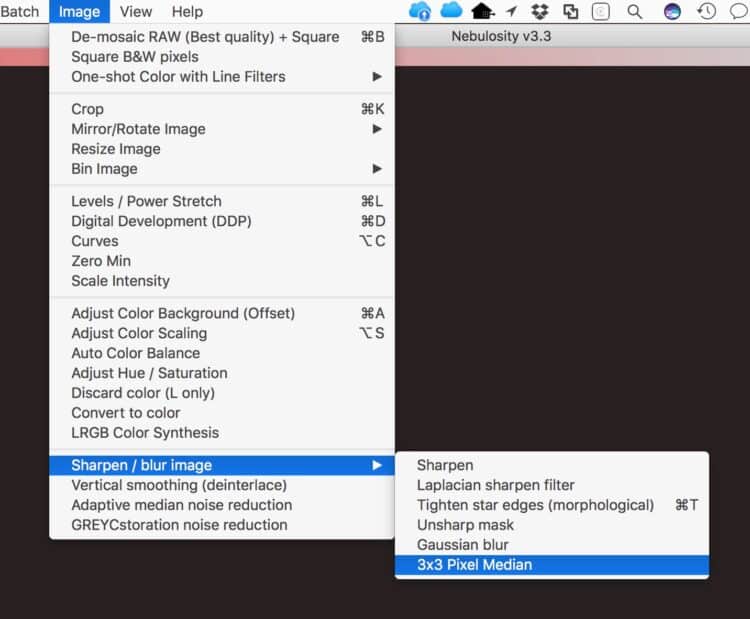Image resolution: width=750 pixels, height=619 pixels.
Task: Click the Spotlight search magnifier icon
Action: (634, 11)
